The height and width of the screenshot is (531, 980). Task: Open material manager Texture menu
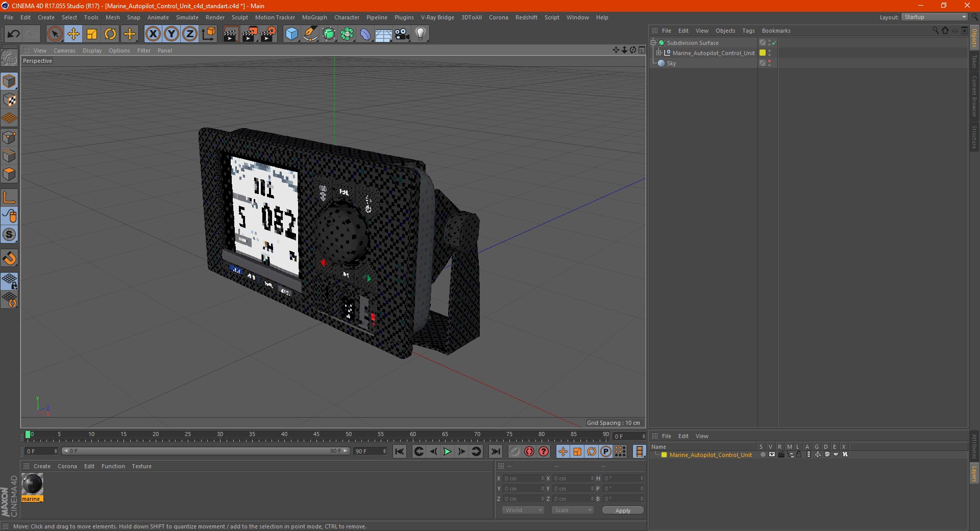click(x=141, y=466)
